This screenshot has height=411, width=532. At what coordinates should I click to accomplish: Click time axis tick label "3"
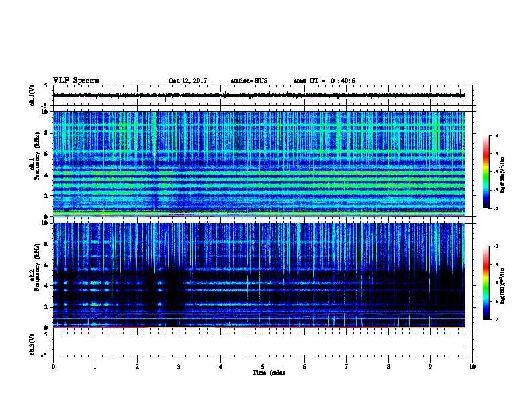click(x=179, y=367)
